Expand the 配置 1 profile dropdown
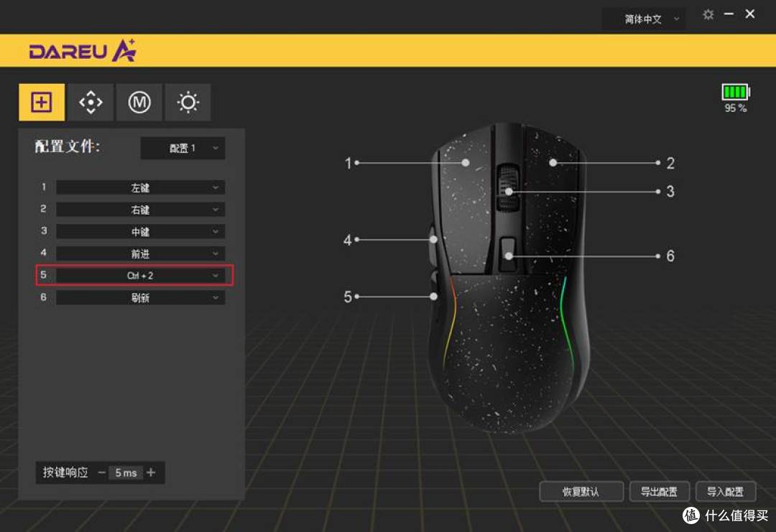 [183, 148]
